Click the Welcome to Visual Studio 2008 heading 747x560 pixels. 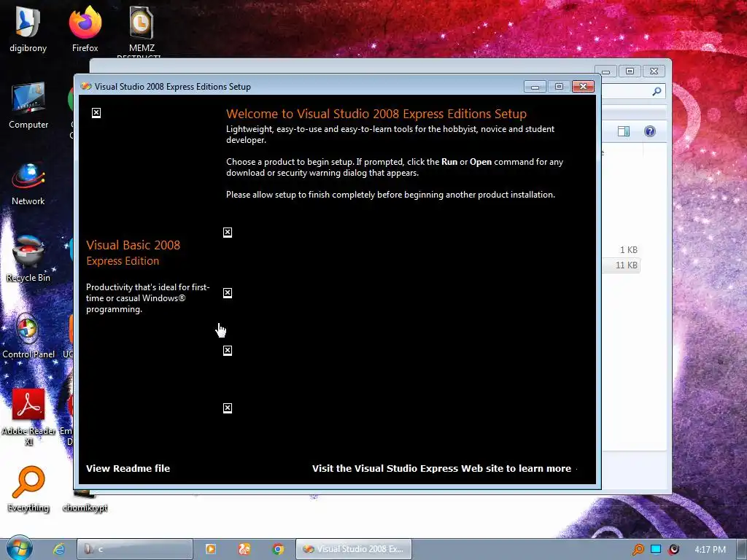(x=376, y=114)
